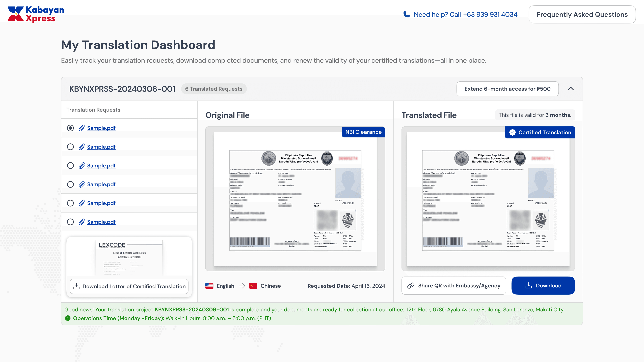
Task: Click the certified checkmark badge icon
Action: pos(513,132)
